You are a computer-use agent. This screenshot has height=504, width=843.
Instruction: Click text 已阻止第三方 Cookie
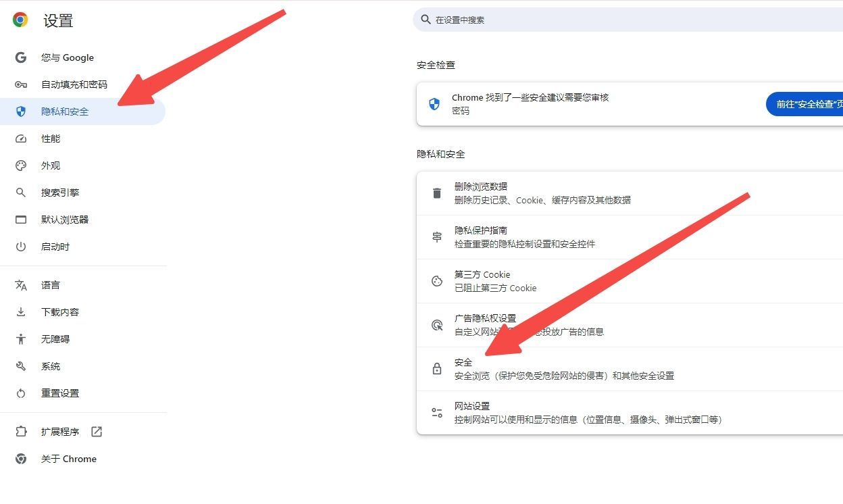[x=495, y=288]
